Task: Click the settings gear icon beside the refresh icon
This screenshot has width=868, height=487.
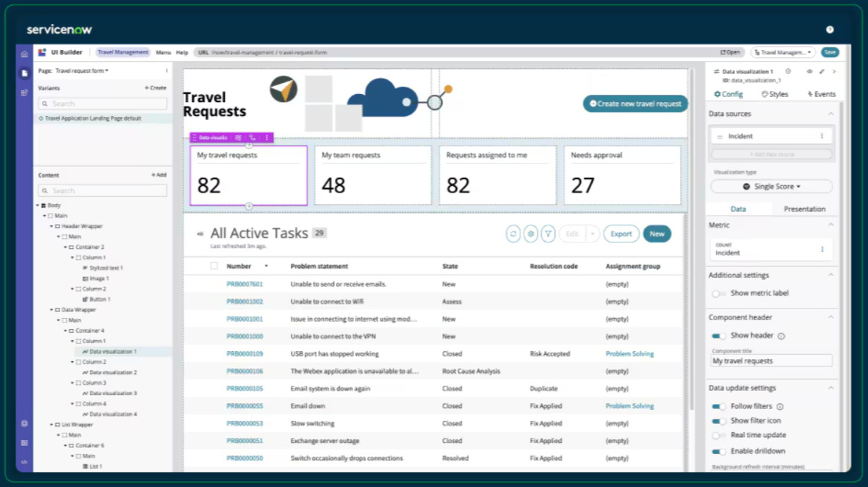Action: coord(530,234)
